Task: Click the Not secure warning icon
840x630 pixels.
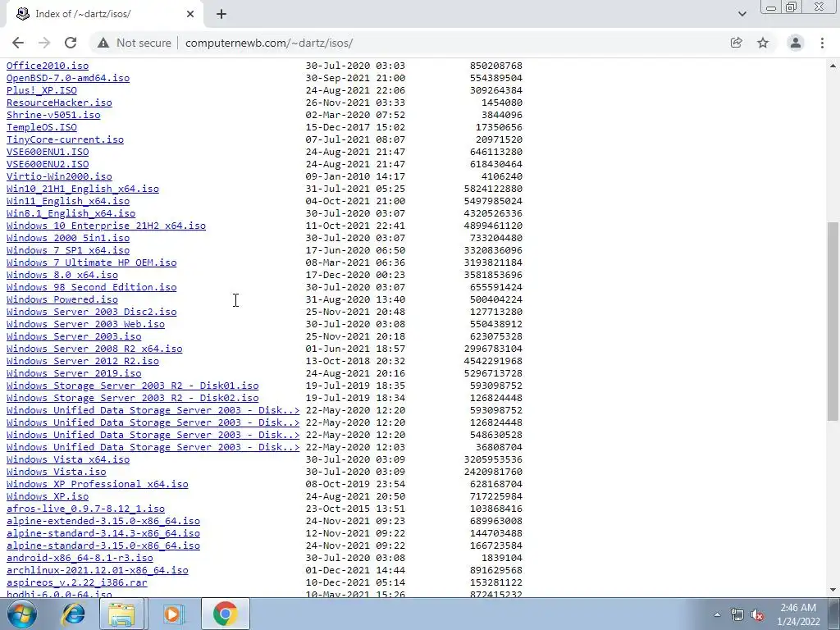Action: 103,43
